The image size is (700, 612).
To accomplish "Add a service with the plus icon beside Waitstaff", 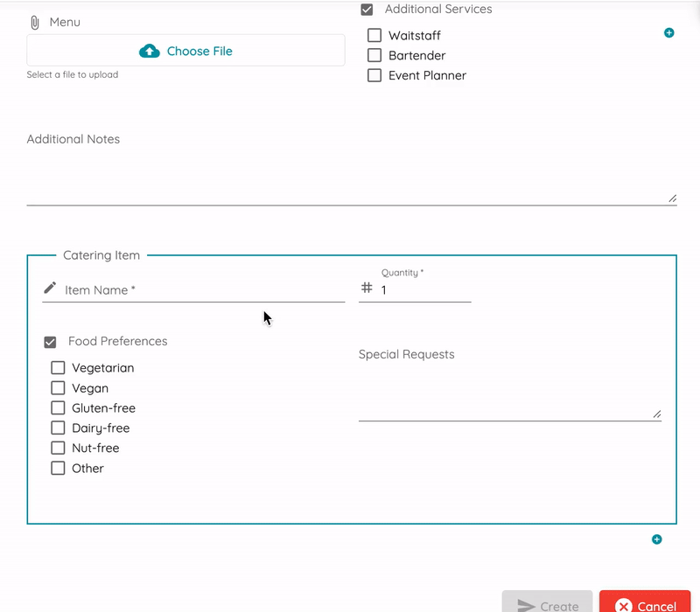I will (x=668, y=32).
